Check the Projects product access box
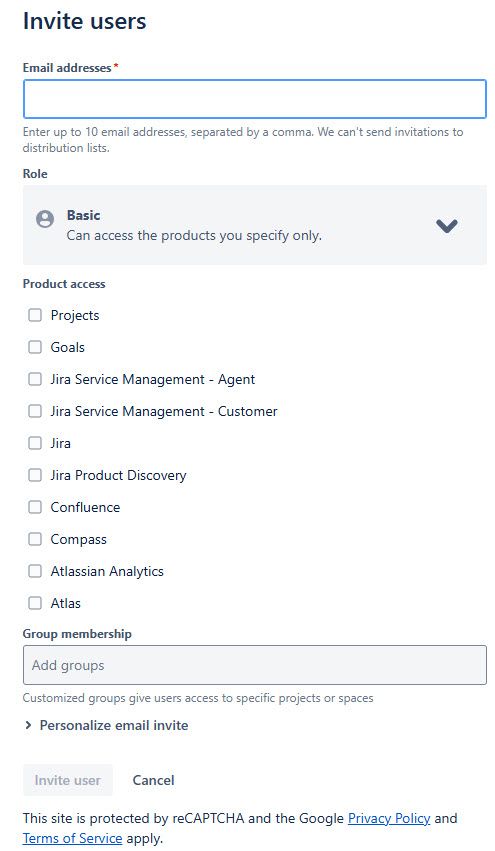Screen dimensions: 495x851 [35, 315]
